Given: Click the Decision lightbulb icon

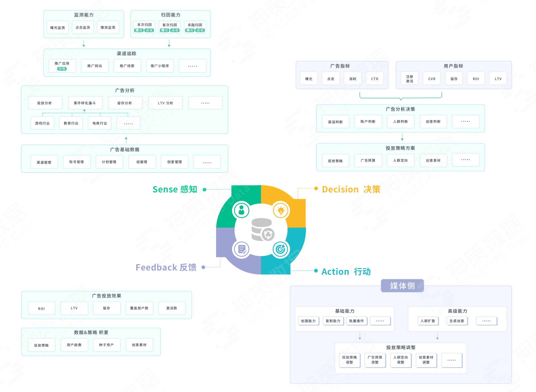Looking at the screenshot, I should [281, 210].
